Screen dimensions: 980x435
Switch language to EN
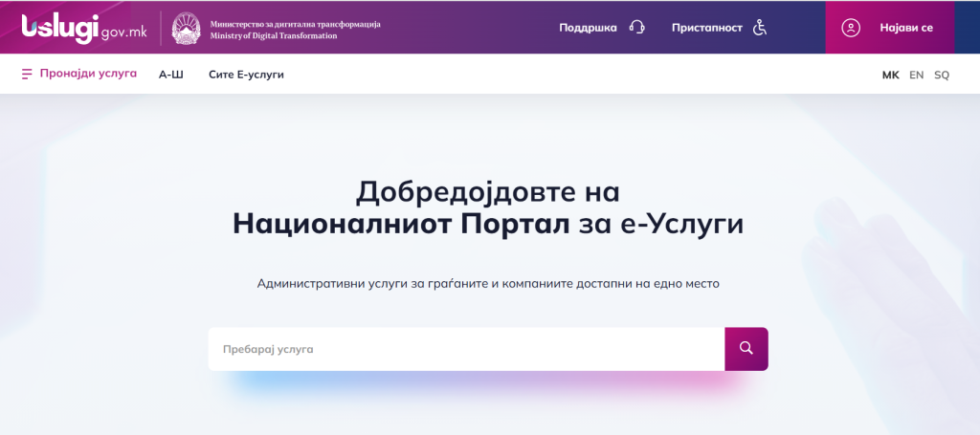point(916,75)
